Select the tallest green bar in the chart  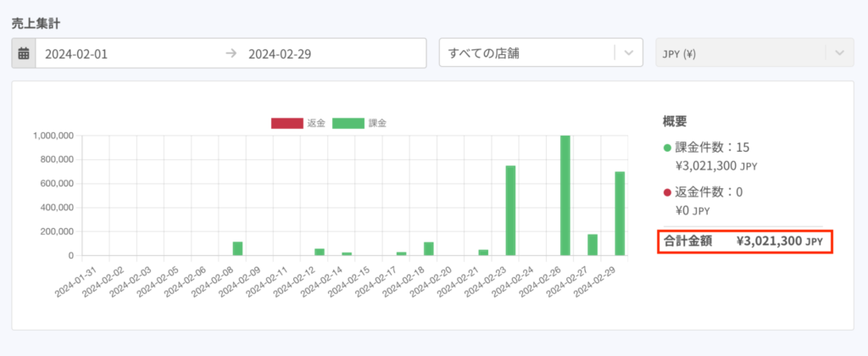[565, 195]
